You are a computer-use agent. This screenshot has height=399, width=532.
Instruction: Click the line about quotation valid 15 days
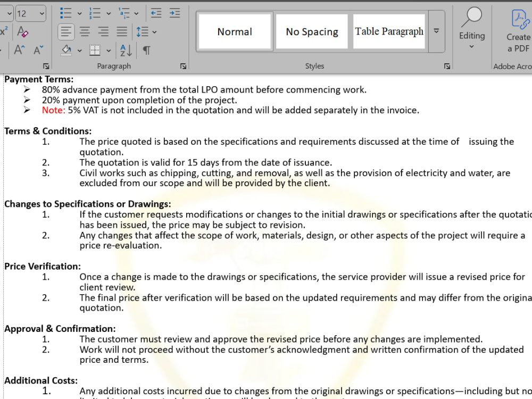[x=205, y=162]
